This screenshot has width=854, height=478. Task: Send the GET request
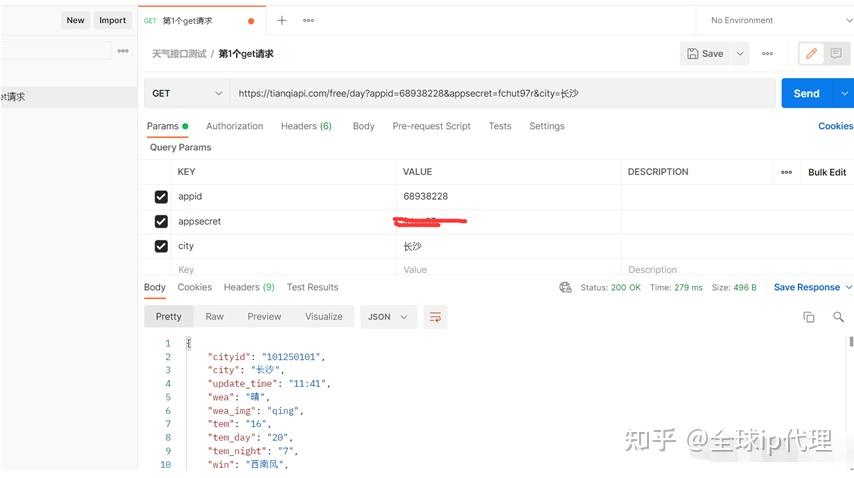[807, 94]
